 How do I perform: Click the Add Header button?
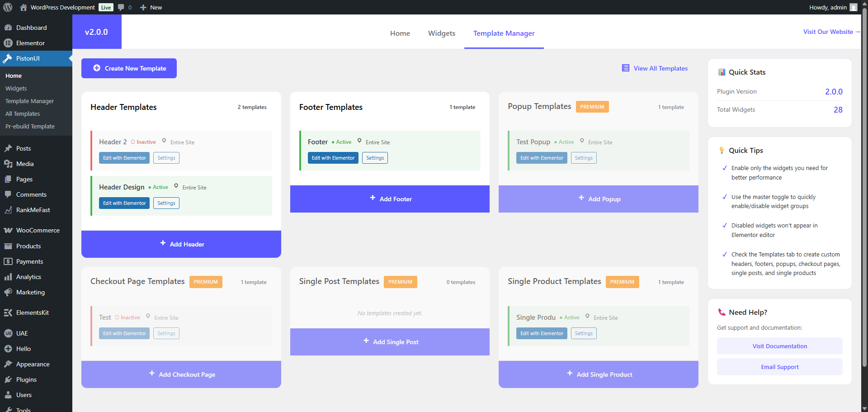(181, 244)
